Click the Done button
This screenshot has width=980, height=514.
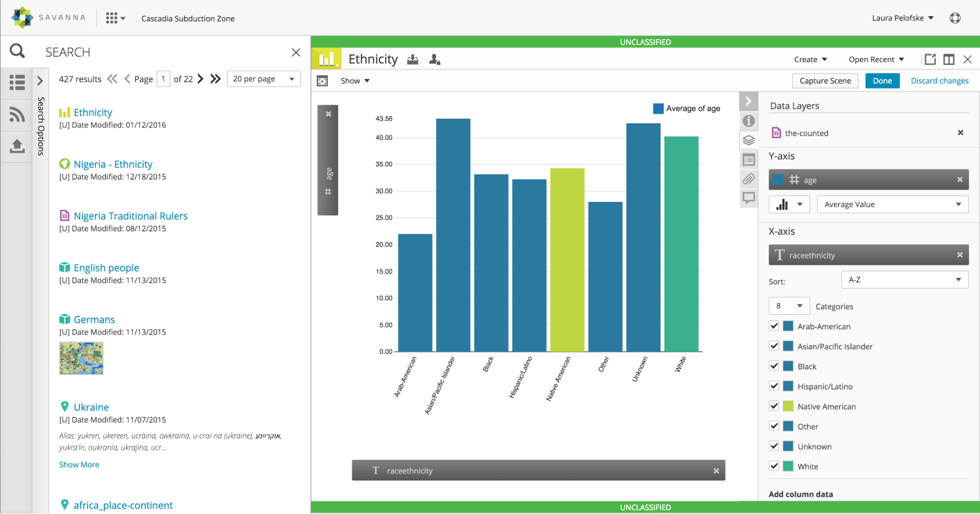tap(882, 81)
